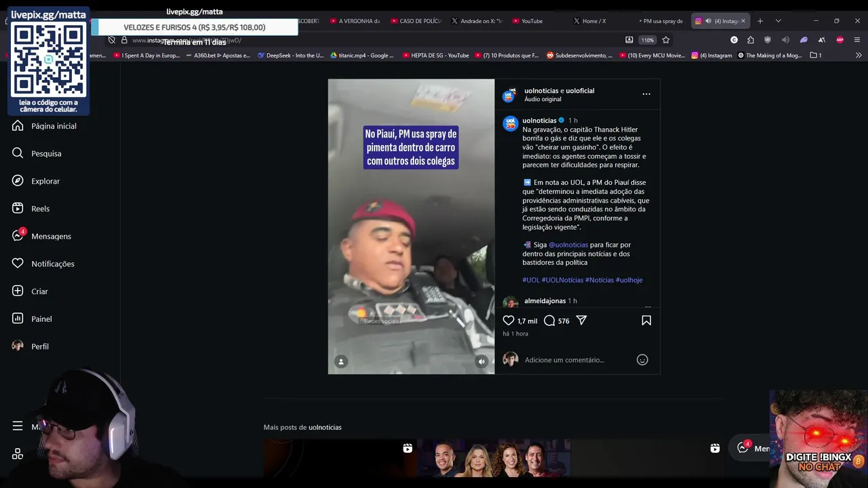Viewport: 868px width, 488px height.
Task: Open the Painel dashboard
Action: click(33, 319)
